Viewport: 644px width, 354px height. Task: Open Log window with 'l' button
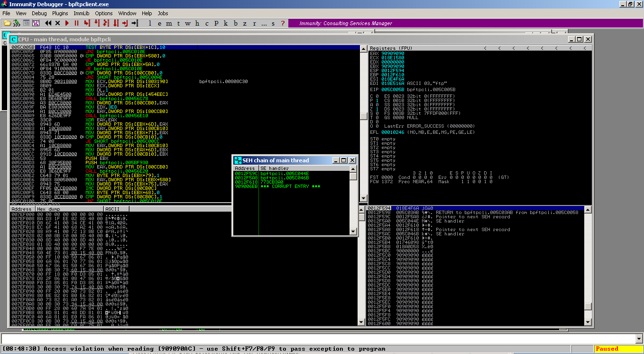(x=150, y=23)
